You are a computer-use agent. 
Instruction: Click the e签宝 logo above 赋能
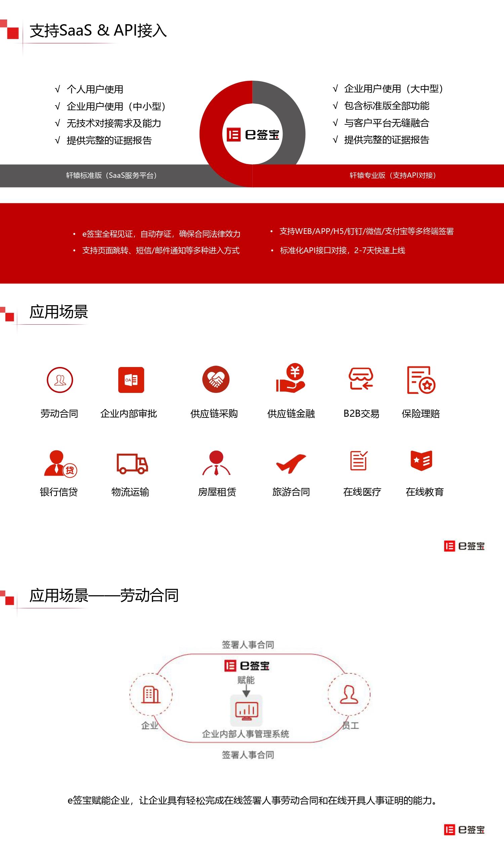click(x=247, y=666)
